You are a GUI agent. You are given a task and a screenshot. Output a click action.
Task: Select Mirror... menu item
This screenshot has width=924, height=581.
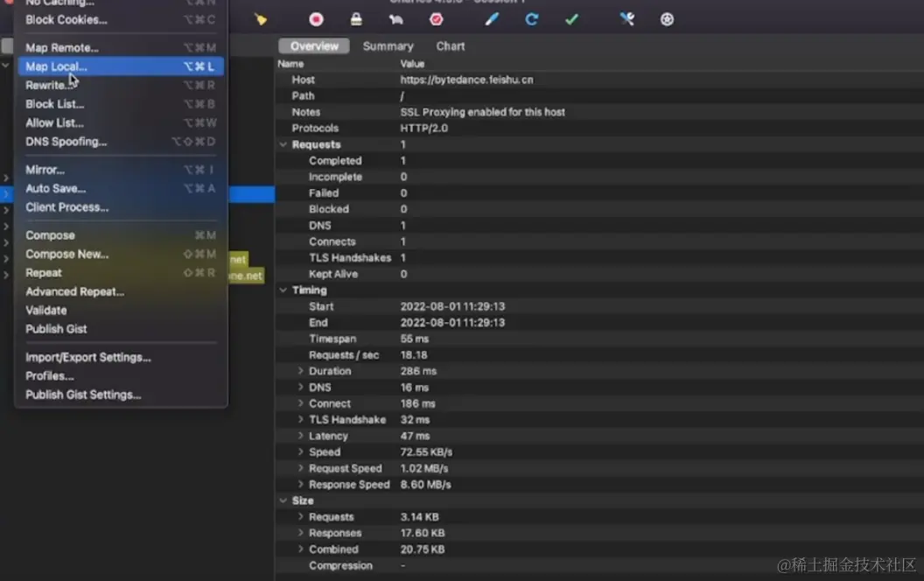(x=121, y=170)
